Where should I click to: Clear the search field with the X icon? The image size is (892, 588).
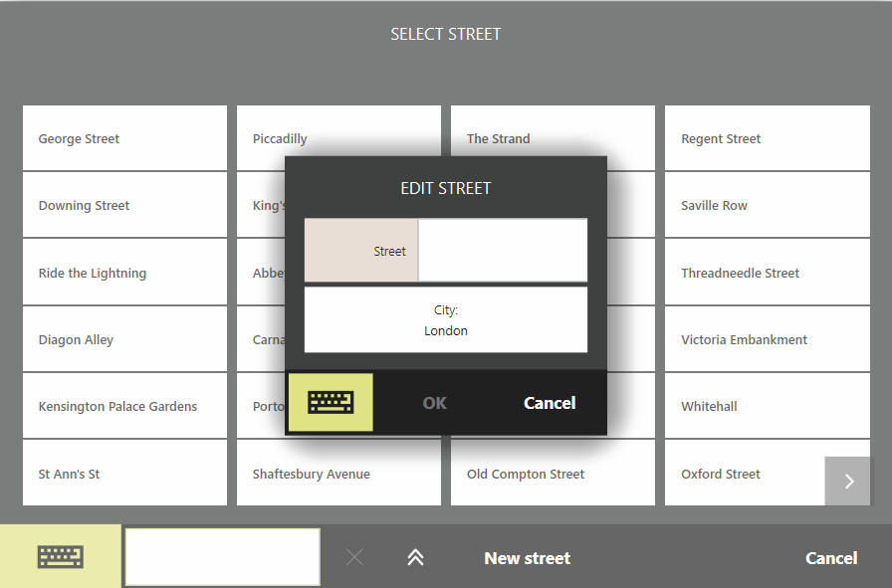pos(354,558)
